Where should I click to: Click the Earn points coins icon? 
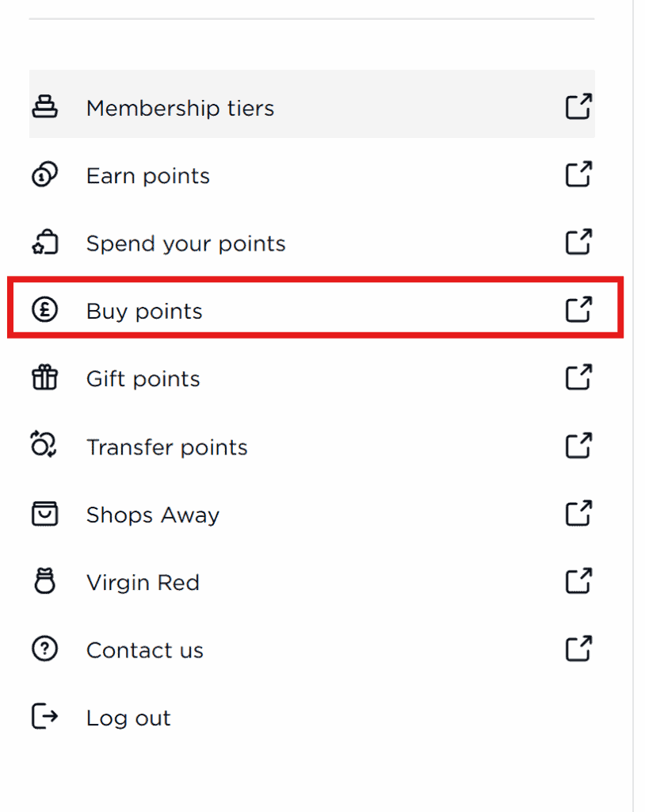pos(44,175)
